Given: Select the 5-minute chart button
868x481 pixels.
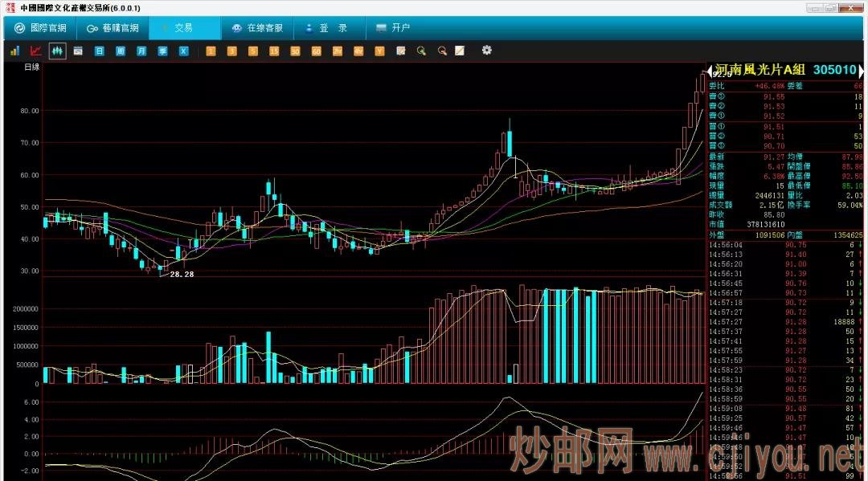Looking at the screenshot, I should coord(253,51).
